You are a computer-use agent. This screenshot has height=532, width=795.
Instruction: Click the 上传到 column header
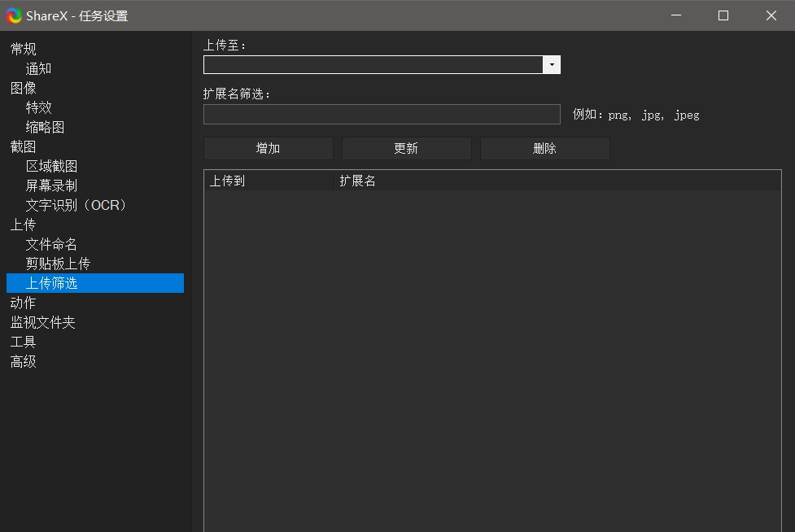(x=269, y=181)
